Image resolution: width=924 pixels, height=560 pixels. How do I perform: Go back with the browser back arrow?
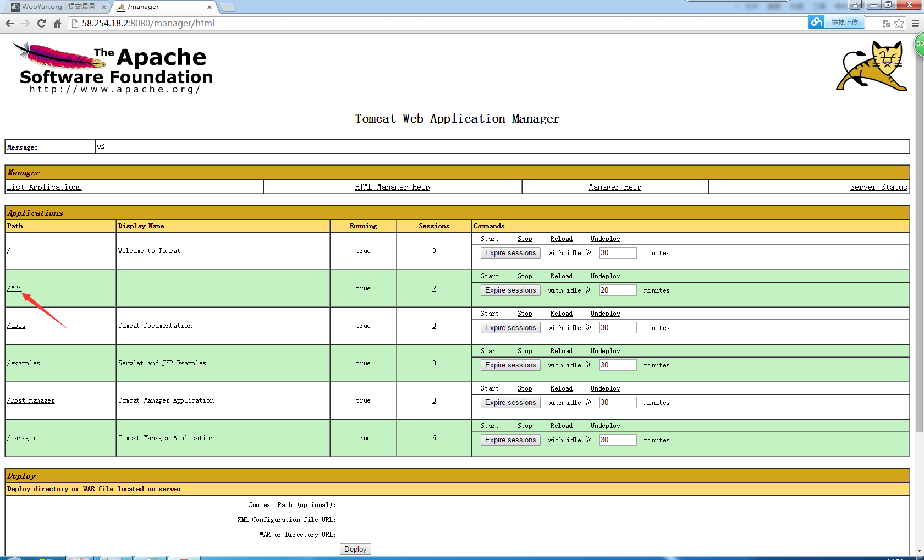pyautogui.click(x=9, y=23)
